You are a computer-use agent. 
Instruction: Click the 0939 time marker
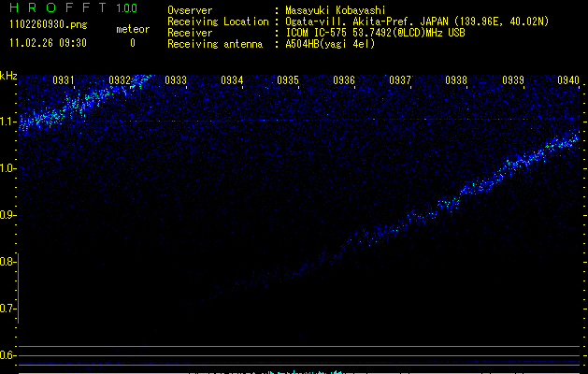pos(513,79)
